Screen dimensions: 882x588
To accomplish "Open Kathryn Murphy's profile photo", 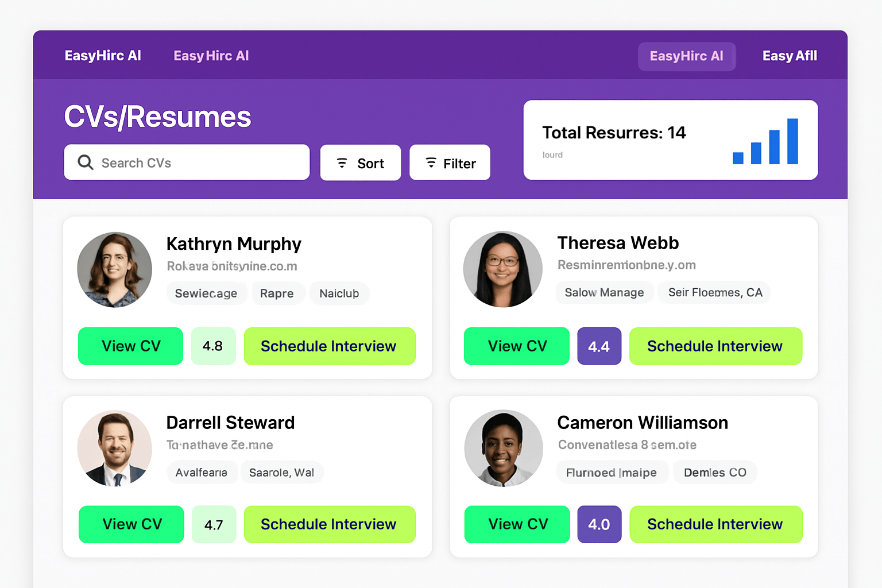I will pos(114,269).
